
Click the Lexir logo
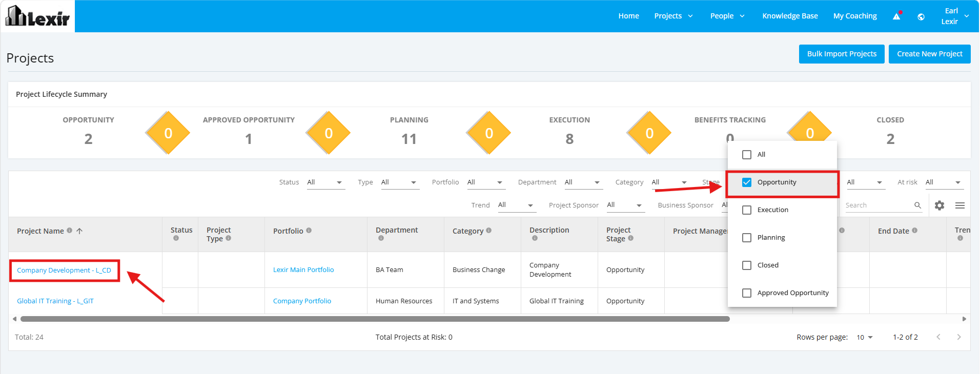(x=37, y=16)
